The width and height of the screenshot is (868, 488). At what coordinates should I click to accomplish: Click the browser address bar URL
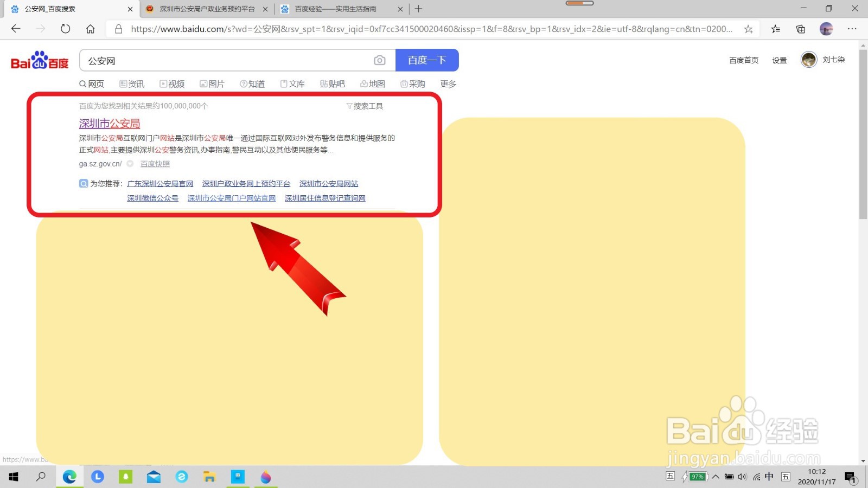[x=431, y=29]
